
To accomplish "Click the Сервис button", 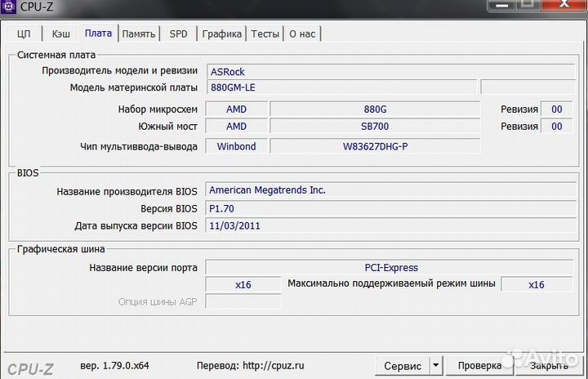I will point(403,366).
